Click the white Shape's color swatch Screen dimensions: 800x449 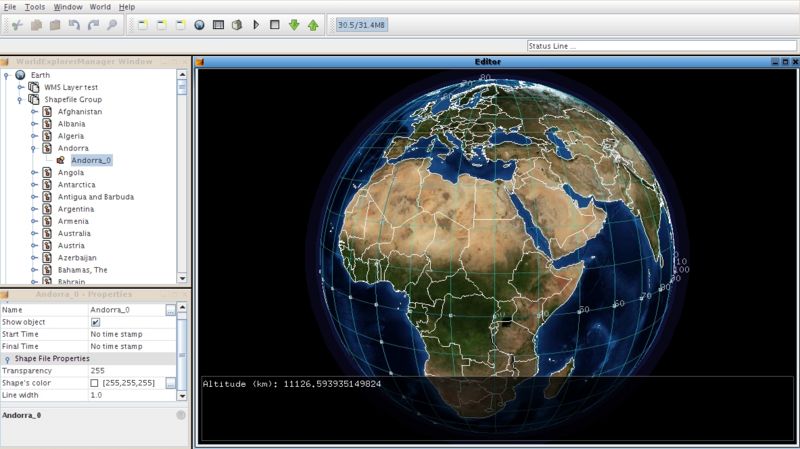[95, 383]
